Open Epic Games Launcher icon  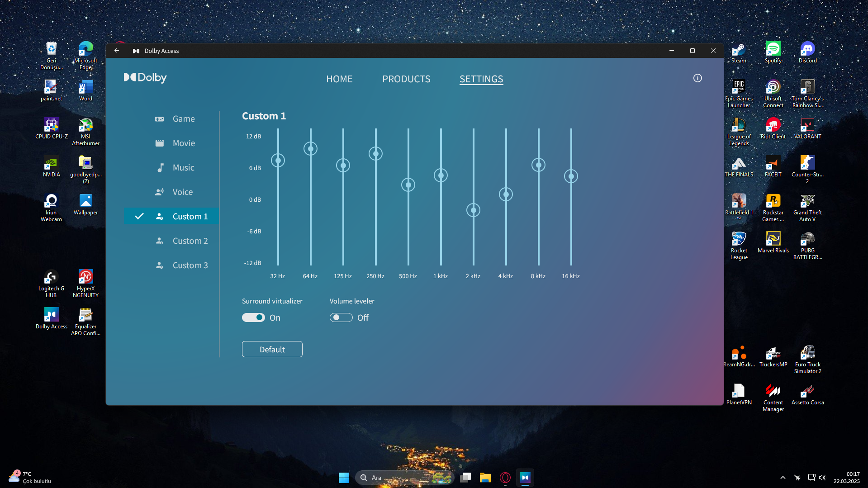coord(739,94)
